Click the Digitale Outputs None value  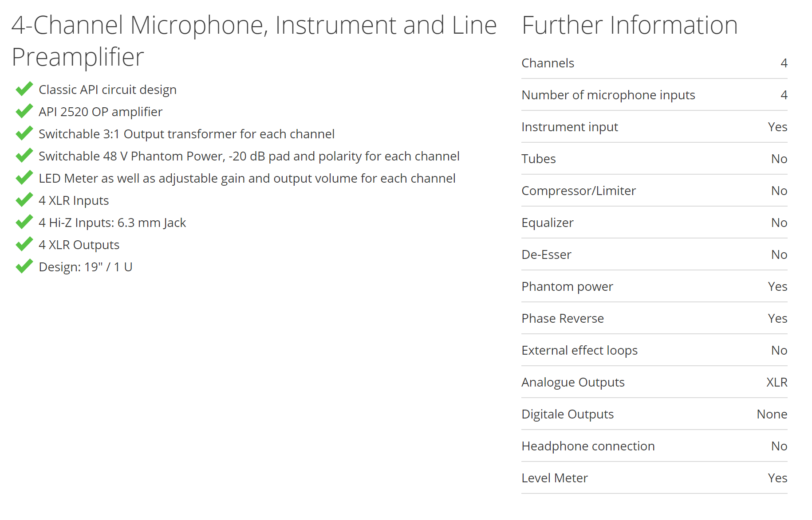click(772, 414)
